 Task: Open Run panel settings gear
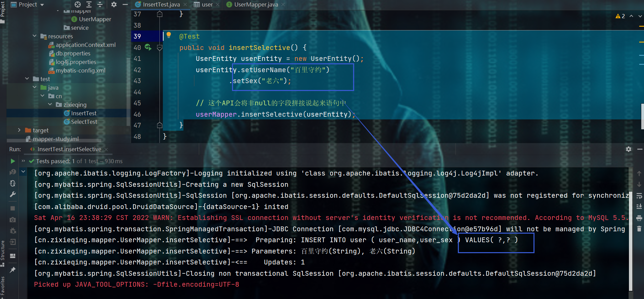pyautogui.click(x=628, y=149)
